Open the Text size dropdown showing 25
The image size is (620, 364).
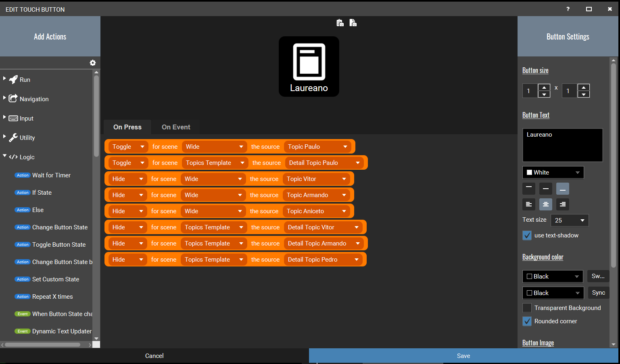[x=569, y=220]
